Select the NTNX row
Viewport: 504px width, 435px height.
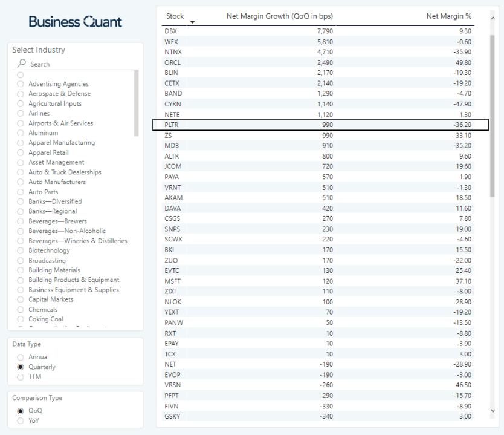coord(318,52)
